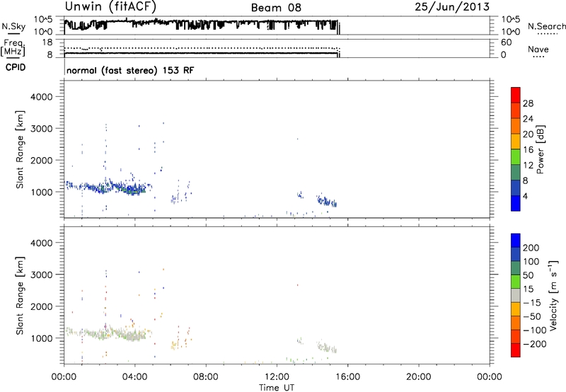Click the '16:00' time tick label
The width and height of the screenshot is (566, 392).
(347, 377)
